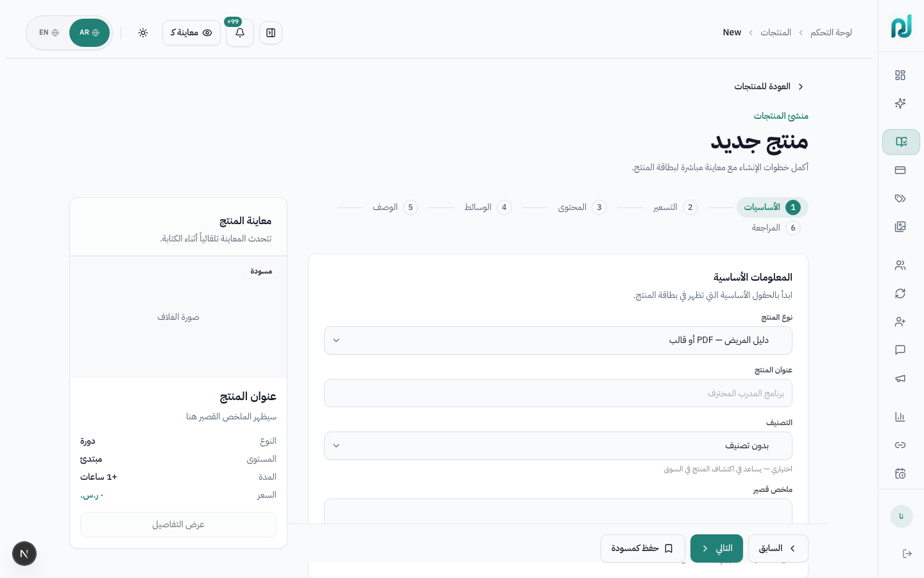Click the السابق previous button
This screenshot has width=924, height=578.
[x=778, y=548]
